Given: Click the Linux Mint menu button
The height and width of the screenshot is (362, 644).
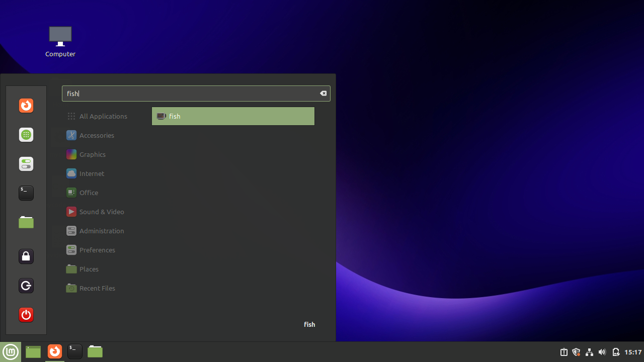Looking at the screenshot, I should tap(11, 352).
